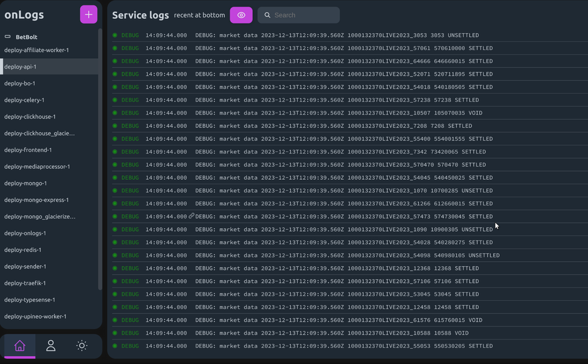Viewport: 588px width, 364px height.
Task: Click the green dot on the last log row
Action: coord(115,346)
